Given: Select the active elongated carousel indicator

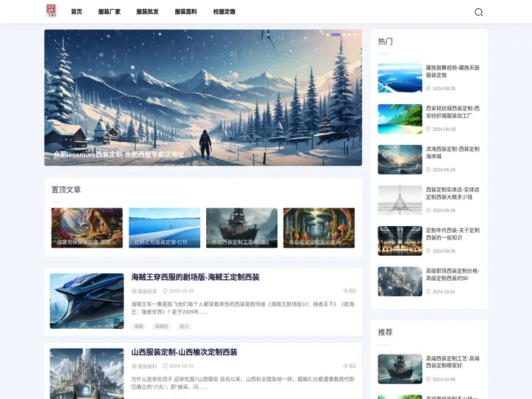Looking at the screenshot, I should tap(336, 35).
